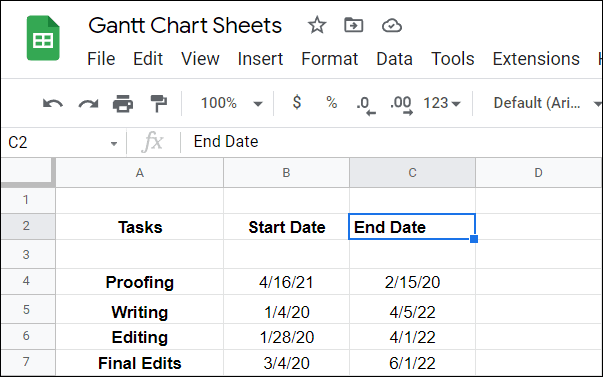Select column D header
Screen dimensions: 603x377
click(x=538, y=173)
